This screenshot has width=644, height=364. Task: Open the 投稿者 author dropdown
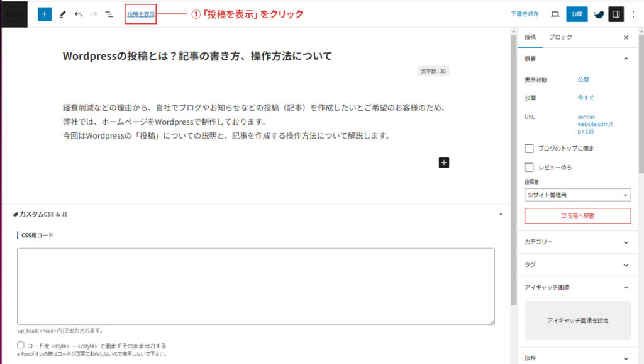[577, 195]
